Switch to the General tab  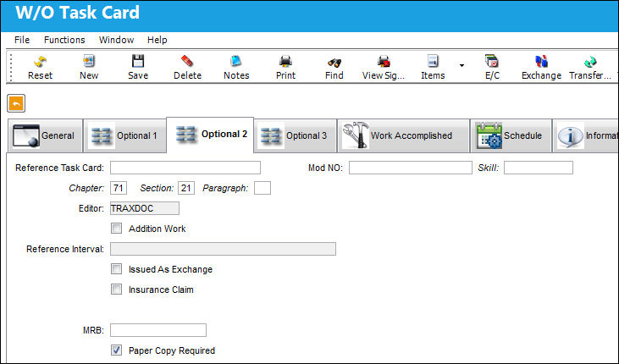click(45, 135)
